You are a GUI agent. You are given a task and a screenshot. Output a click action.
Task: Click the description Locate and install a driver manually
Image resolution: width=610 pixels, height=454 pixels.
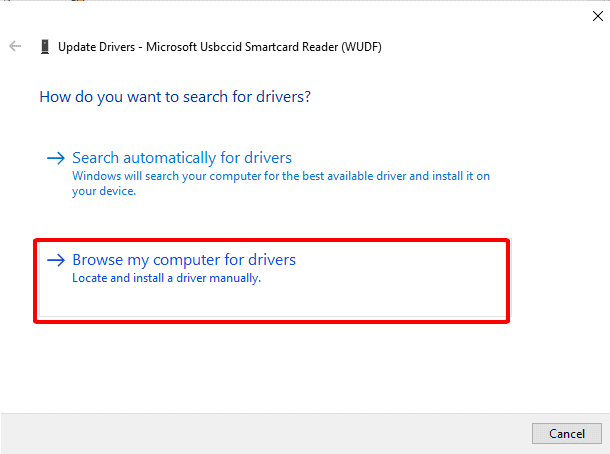pos(167,278)
